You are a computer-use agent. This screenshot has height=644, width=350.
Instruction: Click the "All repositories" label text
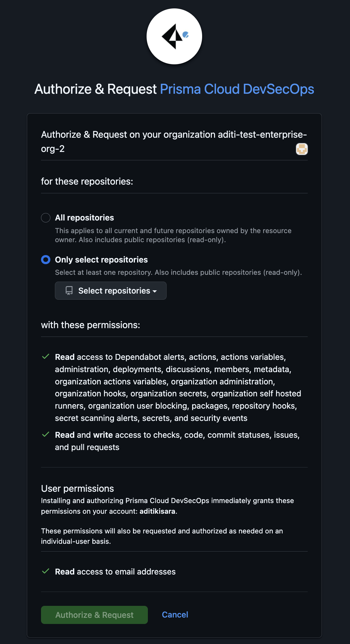point(84,218)
